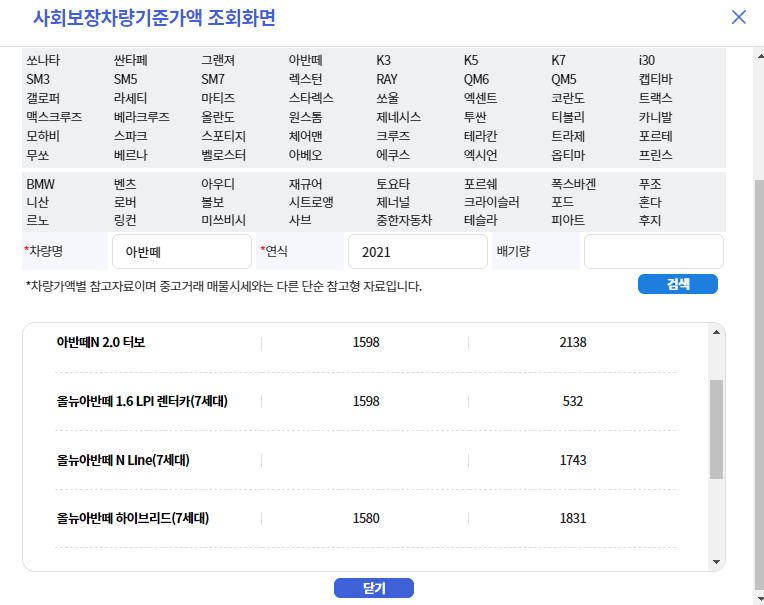
Task: Pick the BMW brand link
Action: 40,184
